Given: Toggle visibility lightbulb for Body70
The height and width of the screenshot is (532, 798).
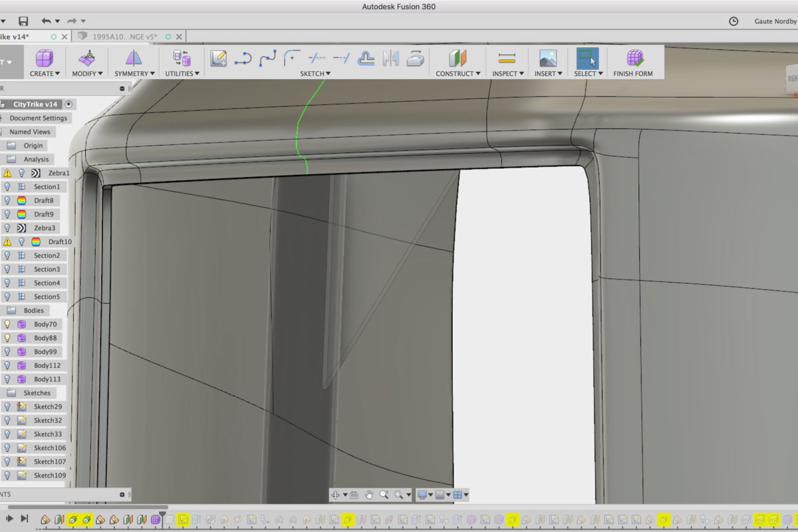Looking at the screenshot, I should [x=7, y=324].
